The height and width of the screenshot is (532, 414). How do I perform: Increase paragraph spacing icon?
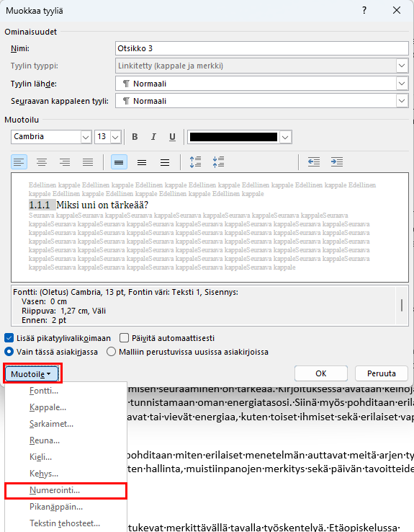[196, 162]
